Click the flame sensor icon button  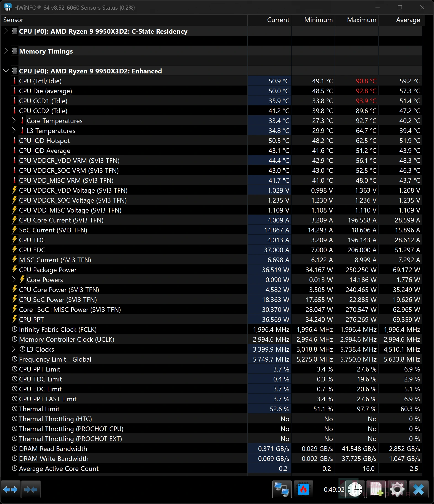tap(303, 489)
